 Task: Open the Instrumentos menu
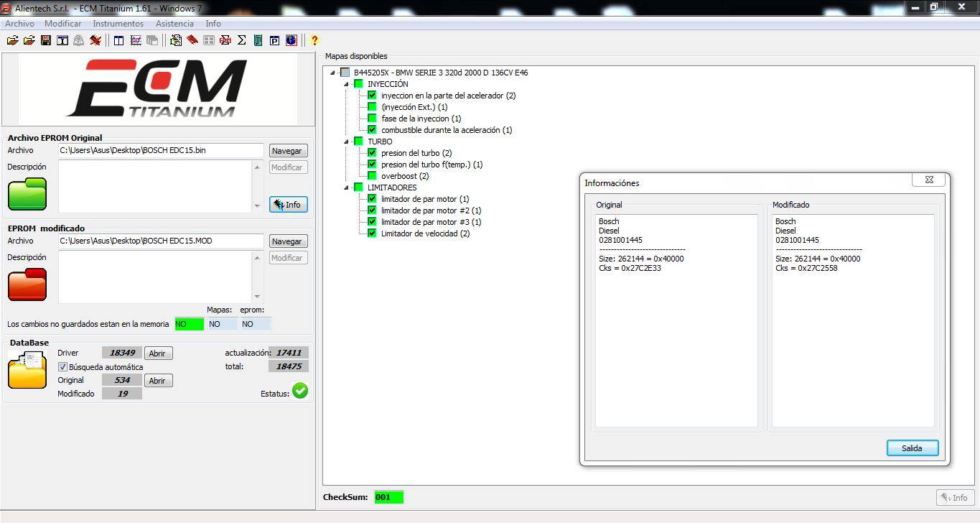pos(118,24)
